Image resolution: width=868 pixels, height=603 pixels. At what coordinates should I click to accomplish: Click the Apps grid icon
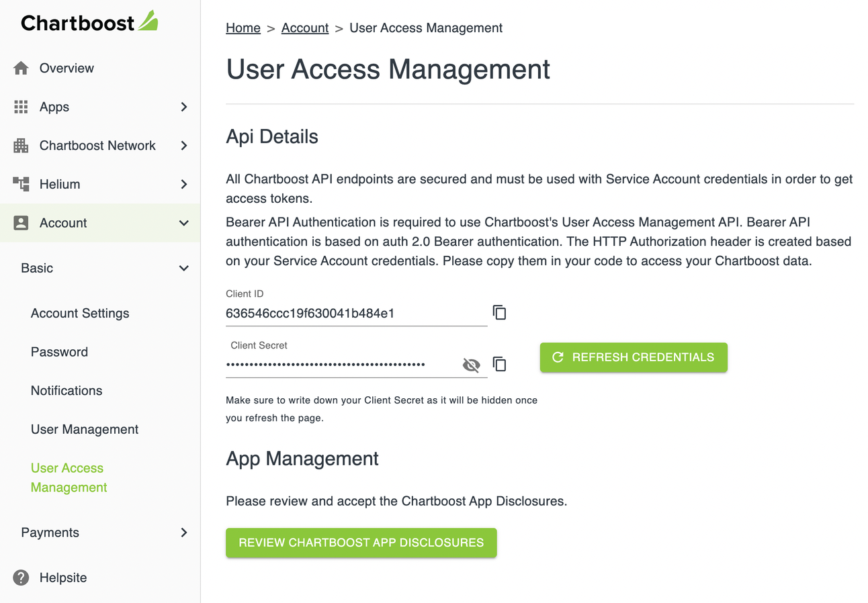click(x=21, y=107)
